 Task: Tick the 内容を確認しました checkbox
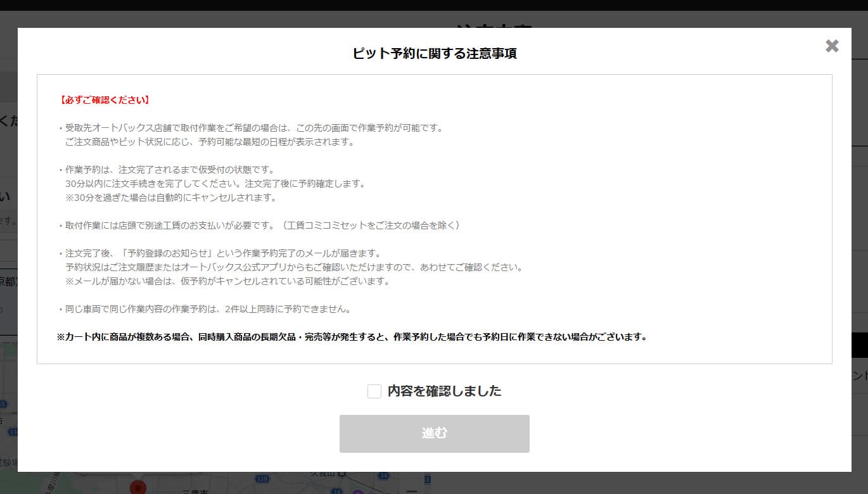(x=374, y=391)
